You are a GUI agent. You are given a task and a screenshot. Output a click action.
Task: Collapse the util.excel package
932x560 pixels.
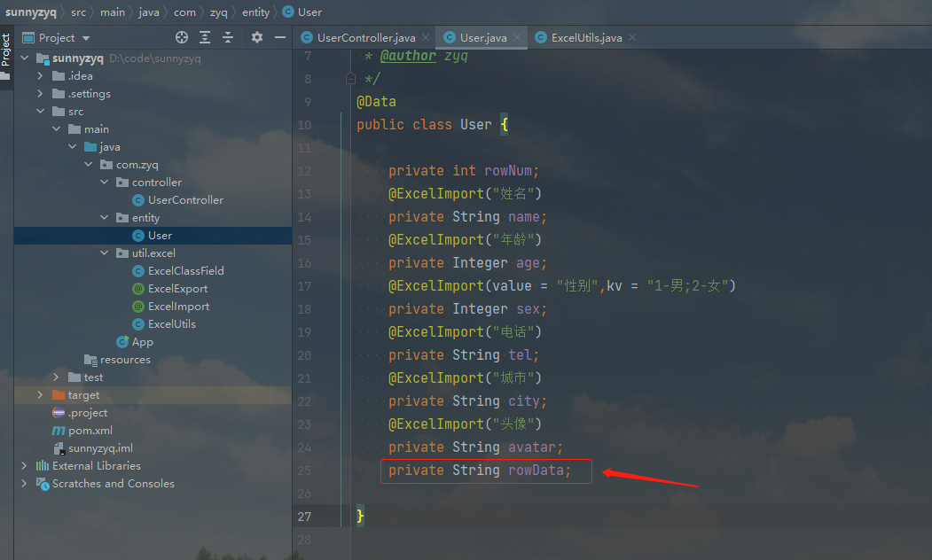(105, 253)
